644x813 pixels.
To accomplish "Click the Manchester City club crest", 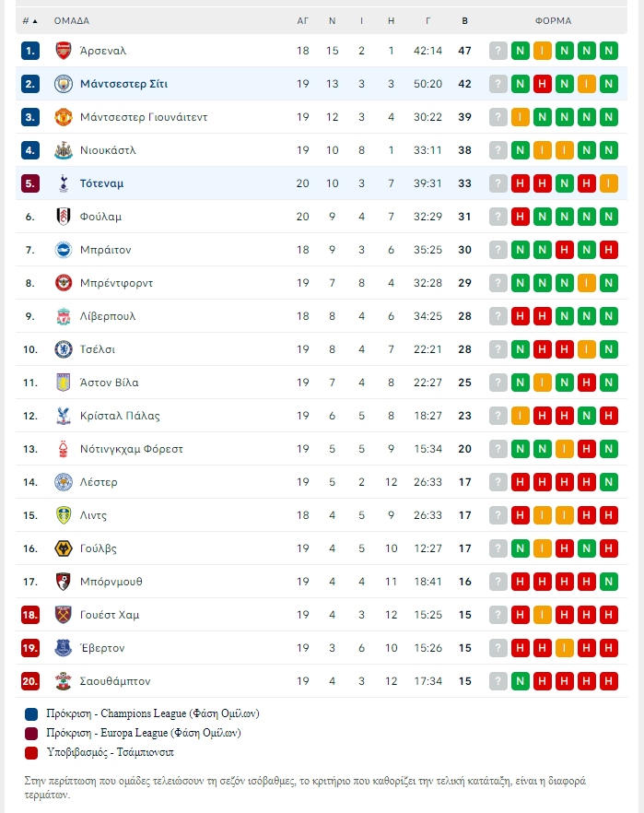I will 64,84.
